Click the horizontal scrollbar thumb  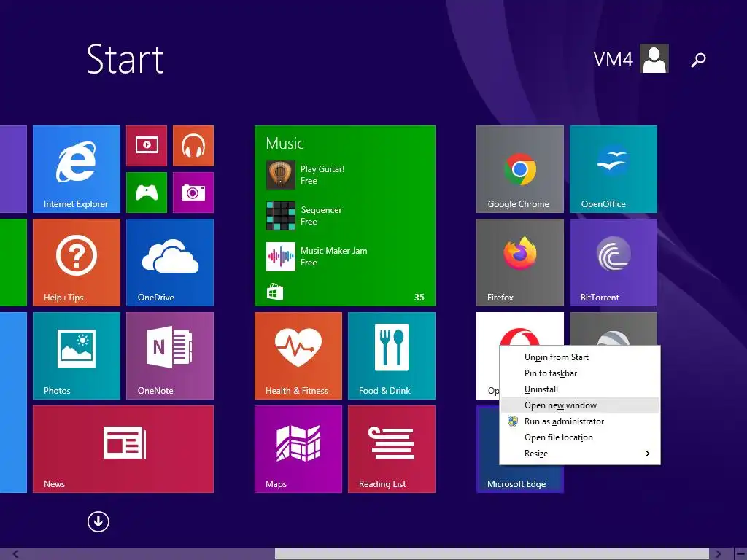click(492, 554)
